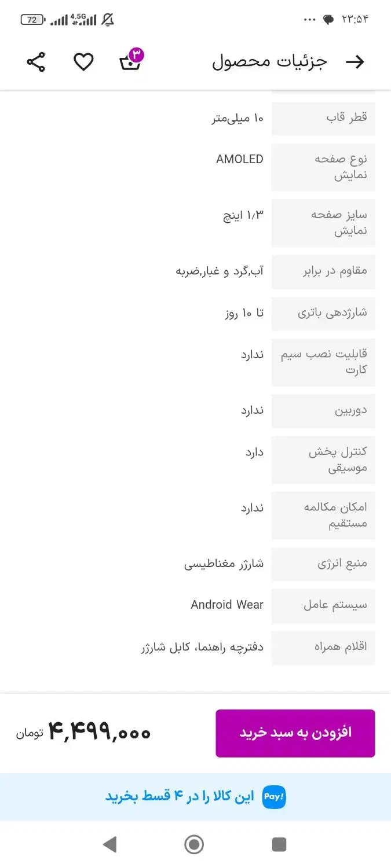Tap the heart icon to favorite the product

coord(83,61)
